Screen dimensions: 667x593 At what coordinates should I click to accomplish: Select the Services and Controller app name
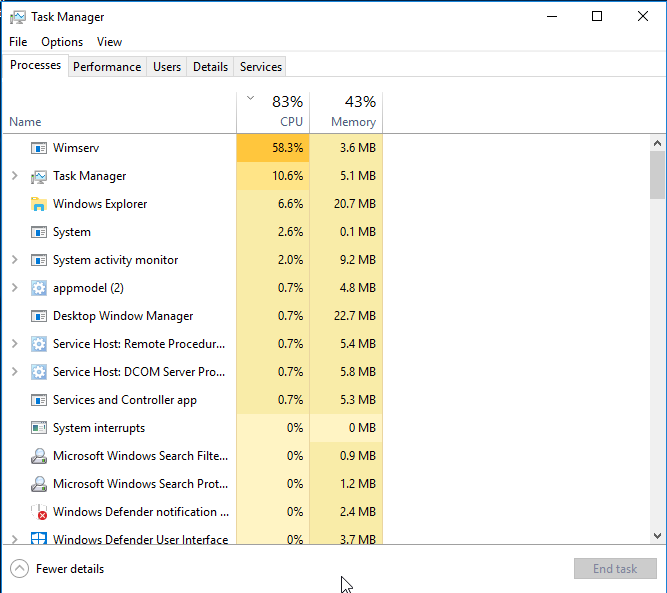coord(125,400)
